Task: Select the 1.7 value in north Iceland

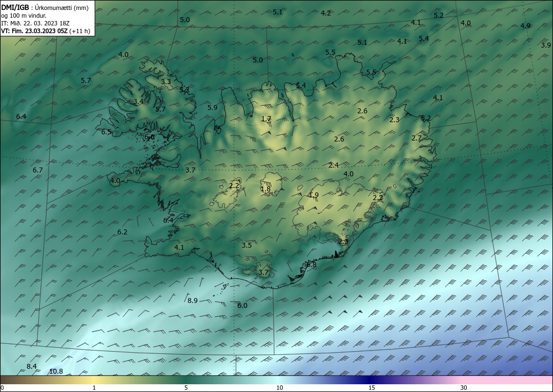Action: click(x=267, y=119)
